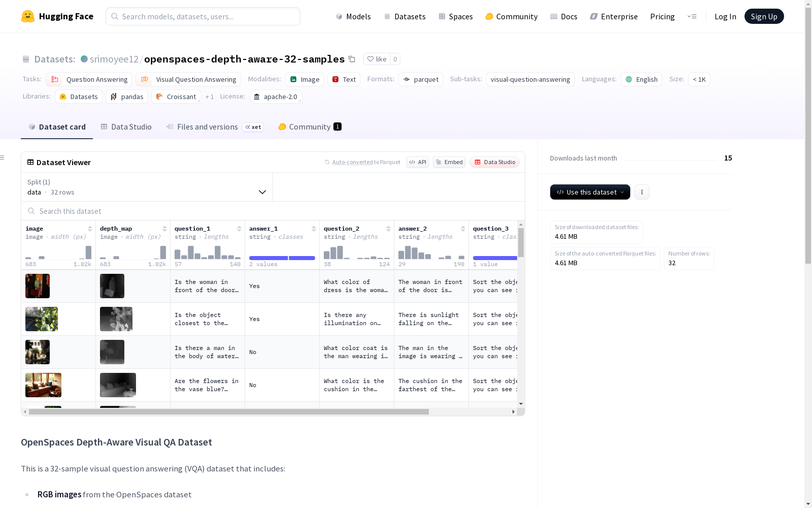Open the yellow flowers image thumbnail
The image size is (812, 508).
point(42,319)
